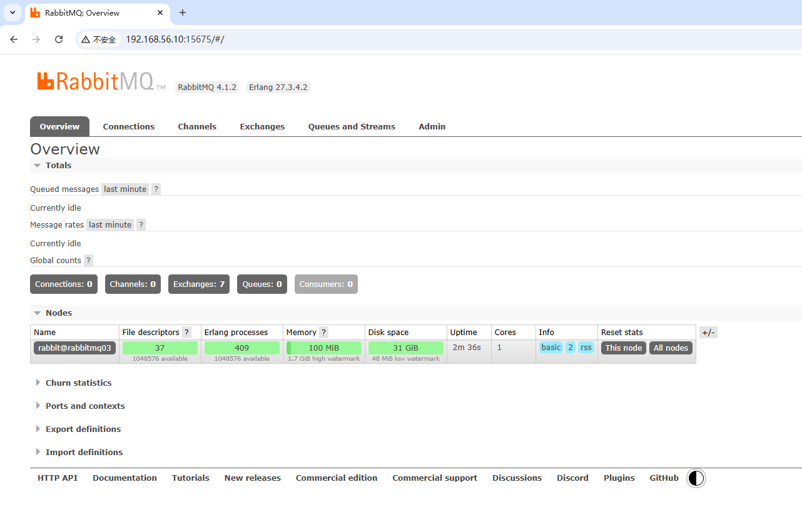Image resolution: width=802 pixels, height=532 pixels.
Task: Click the Channels: 0 count button
Action: (133, 284)
